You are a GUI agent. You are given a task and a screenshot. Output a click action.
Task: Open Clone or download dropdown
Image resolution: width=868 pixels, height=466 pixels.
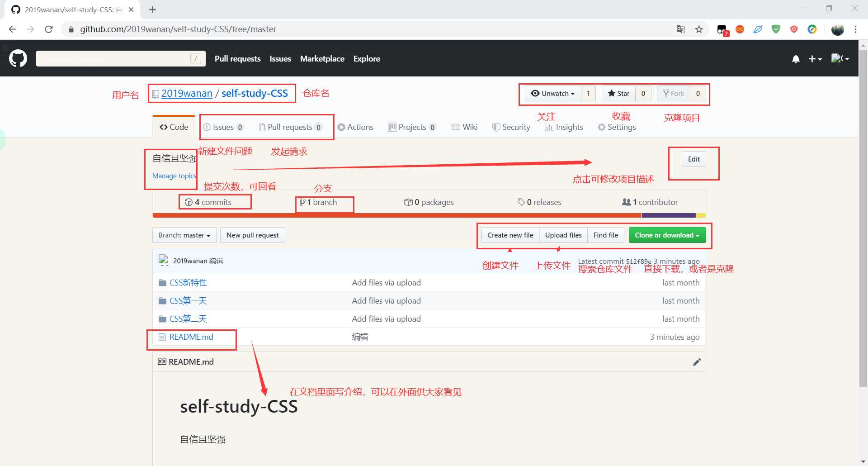[667, 235]
